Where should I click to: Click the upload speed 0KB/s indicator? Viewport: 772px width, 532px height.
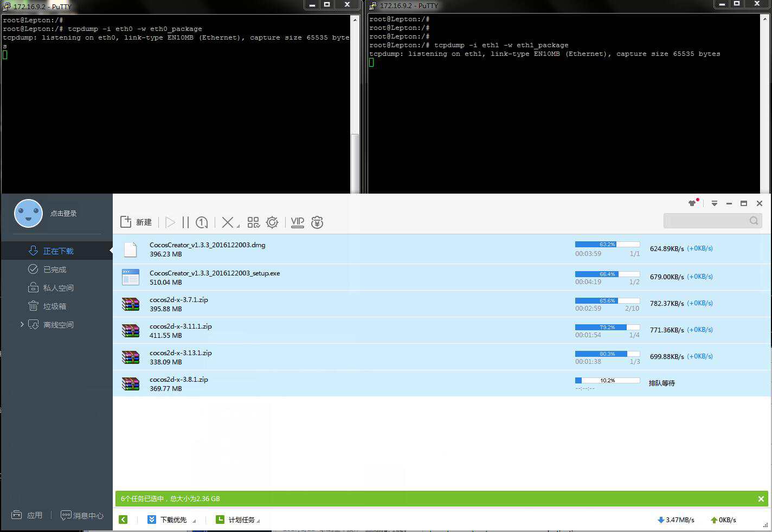pos(723,520)
